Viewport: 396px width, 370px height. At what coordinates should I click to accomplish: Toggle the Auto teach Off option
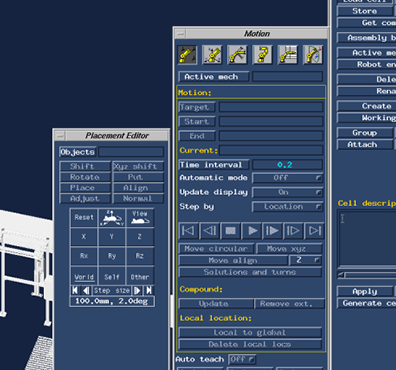(x=242, y=359)
